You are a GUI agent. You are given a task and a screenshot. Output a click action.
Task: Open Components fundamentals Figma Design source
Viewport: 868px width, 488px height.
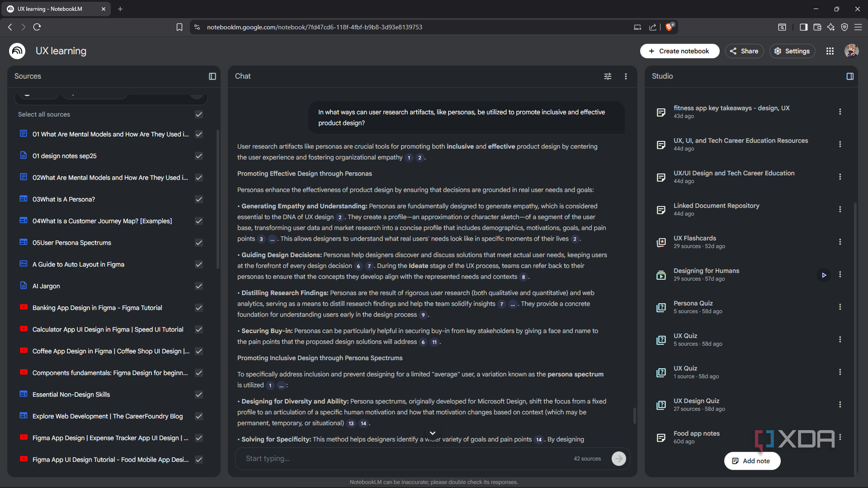(x=110, y=373)
